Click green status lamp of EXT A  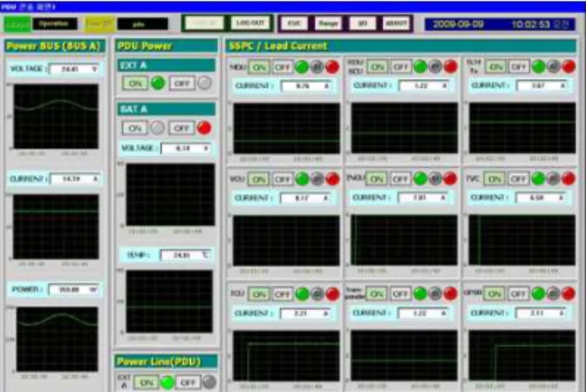[157, 83]
